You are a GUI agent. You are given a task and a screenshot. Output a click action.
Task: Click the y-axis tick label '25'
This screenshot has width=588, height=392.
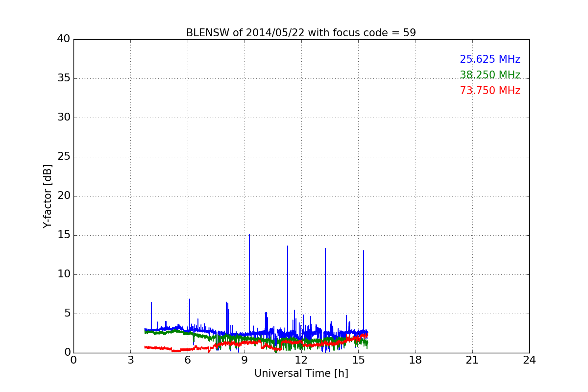click(x=64, y=157)
